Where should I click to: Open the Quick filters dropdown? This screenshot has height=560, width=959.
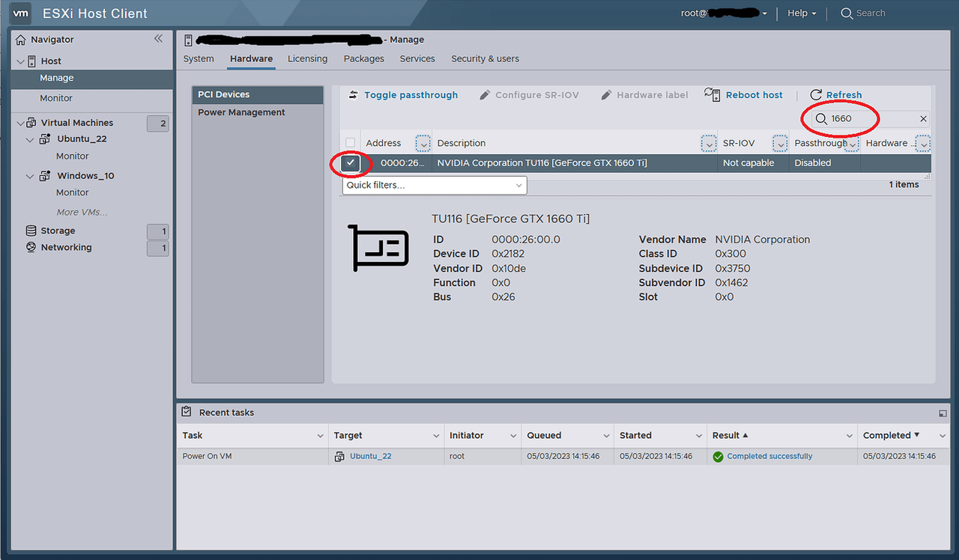(435, 185)
